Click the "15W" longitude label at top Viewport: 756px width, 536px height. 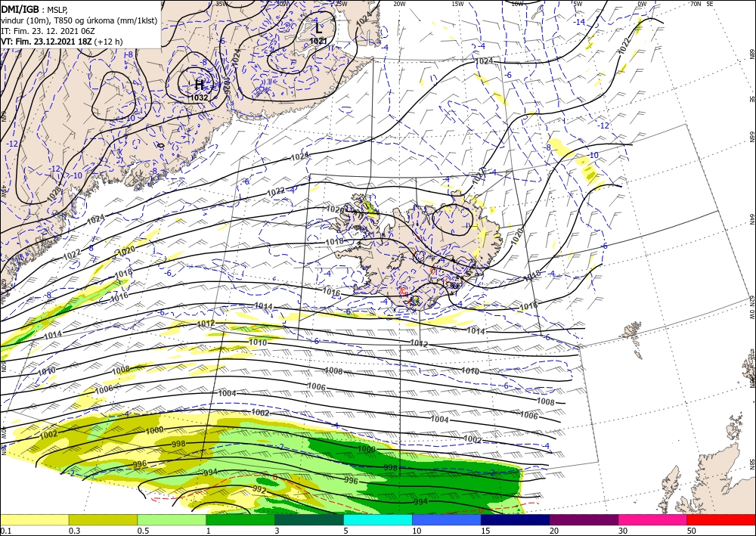(x=457, y=4)
